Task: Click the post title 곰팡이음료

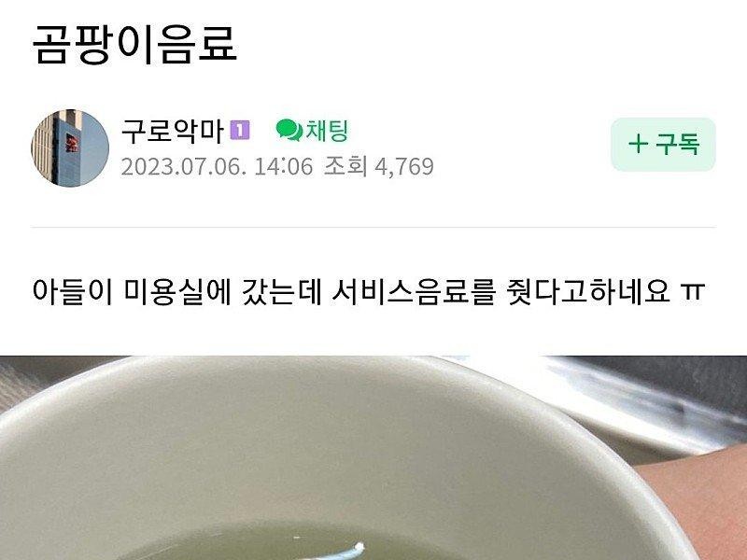Action: tap(134, 44)
